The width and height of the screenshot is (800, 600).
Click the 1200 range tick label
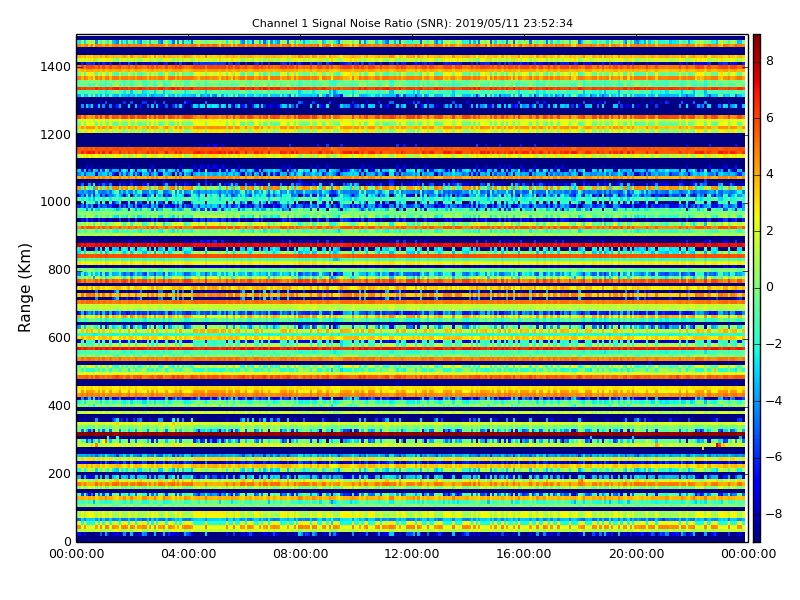tap(56, 135)
